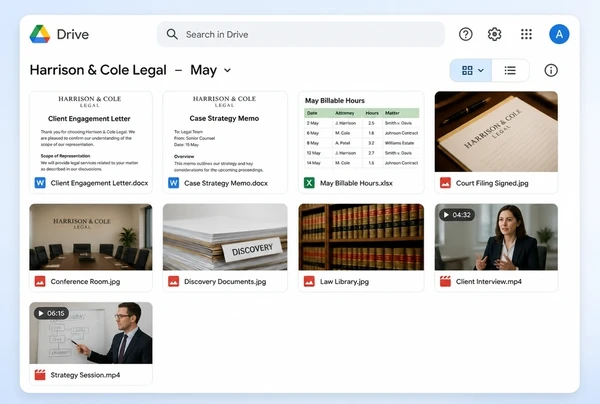Click the Google Drive logo

[40, 34]
